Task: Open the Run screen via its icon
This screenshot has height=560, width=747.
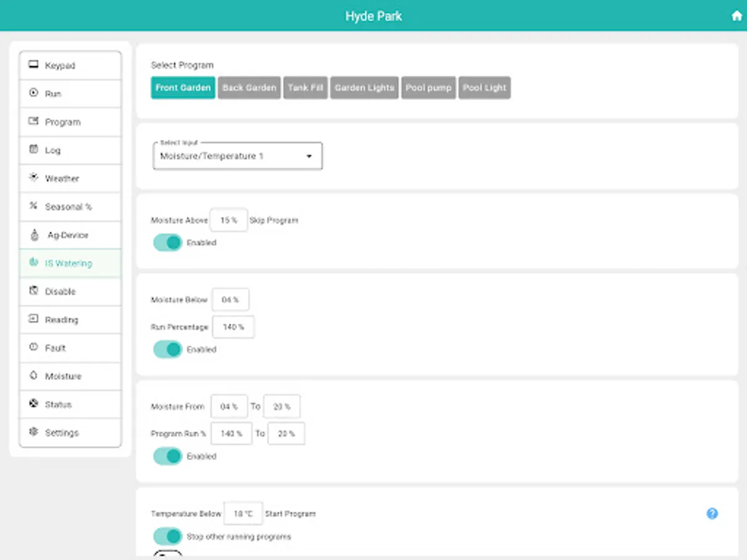Action: coord(33,93)
